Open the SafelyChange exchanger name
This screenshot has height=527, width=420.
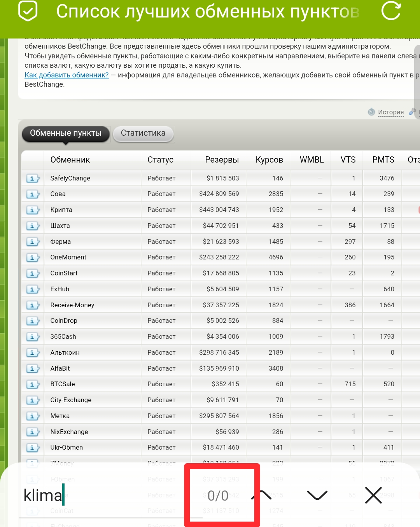click(x=70, y=179)
